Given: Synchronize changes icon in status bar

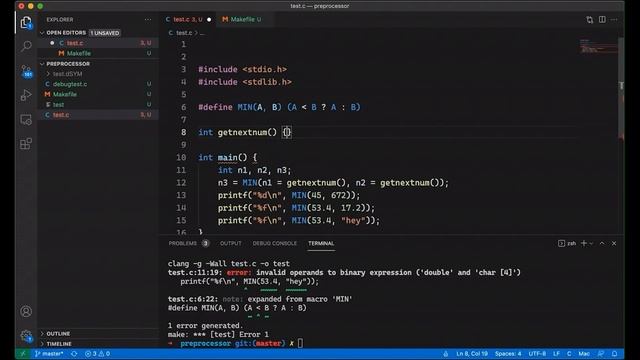Looking at the screenshot, I should pos(74,354).
